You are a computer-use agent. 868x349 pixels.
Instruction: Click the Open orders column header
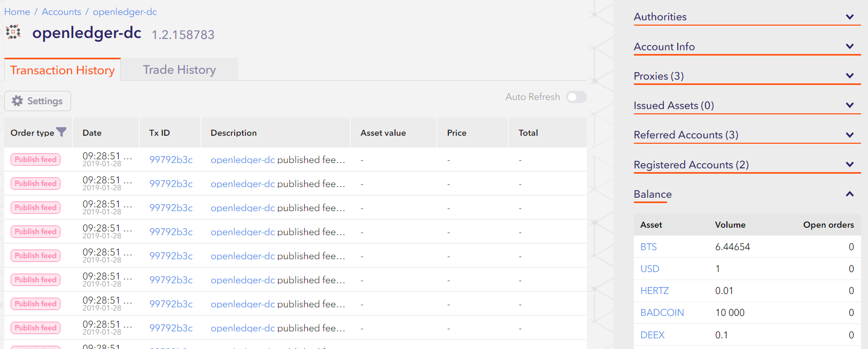point(828,225)
